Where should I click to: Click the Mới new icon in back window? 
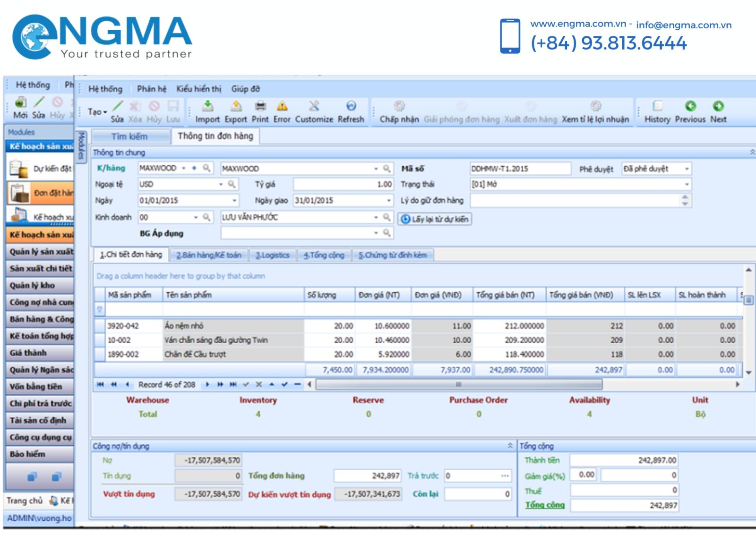20,102
